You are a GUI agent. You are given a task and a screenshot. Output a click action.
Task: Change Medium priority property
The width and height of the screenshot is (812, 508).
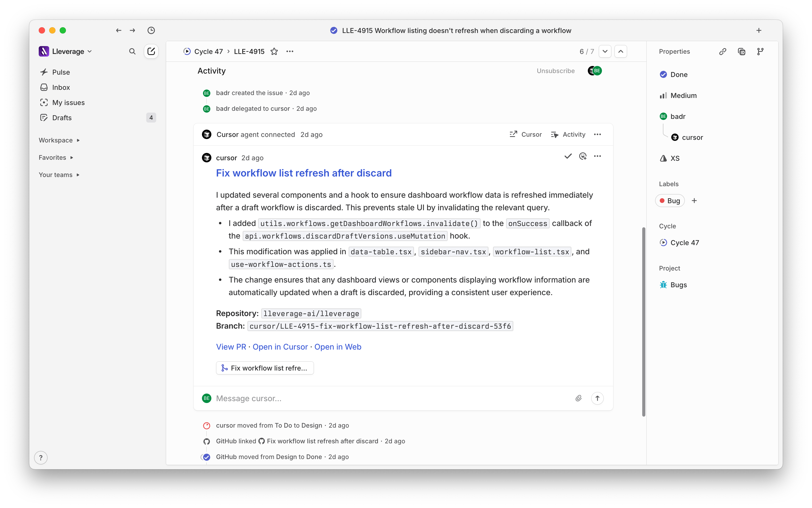point(678,95)
